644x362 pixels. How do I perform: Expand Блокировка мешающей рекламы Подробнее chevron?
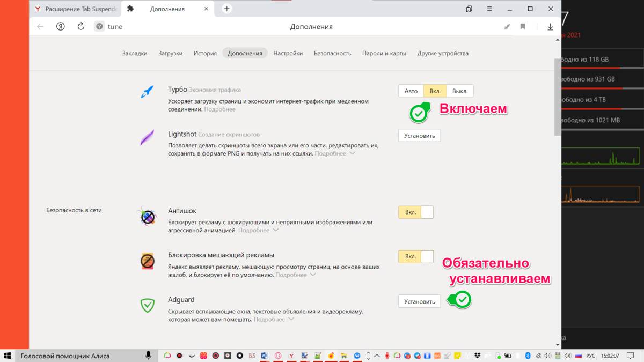pos(313,275)
